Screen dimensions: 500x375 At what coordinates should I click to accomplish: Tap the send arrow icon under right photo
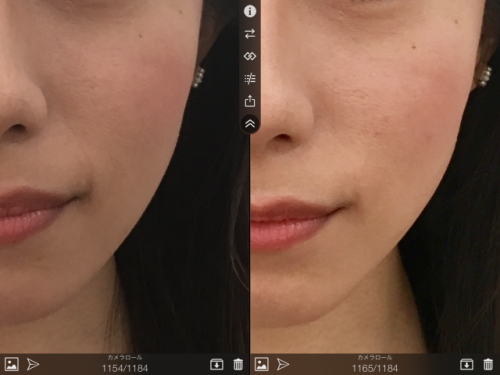pos(283,364)
